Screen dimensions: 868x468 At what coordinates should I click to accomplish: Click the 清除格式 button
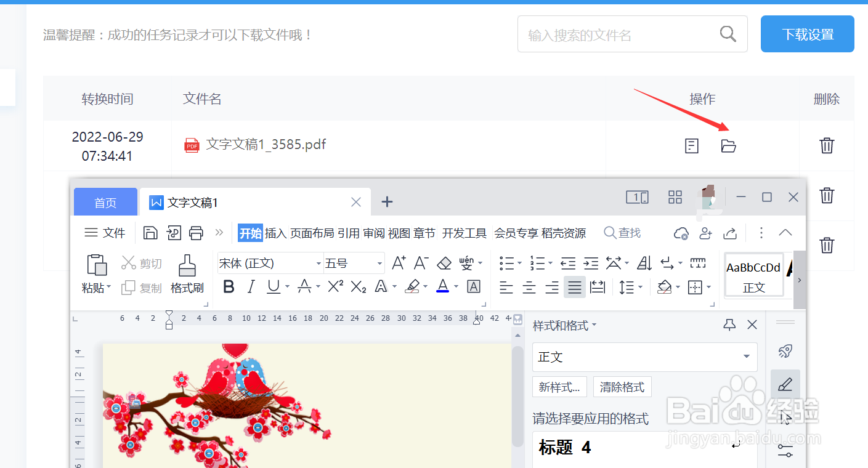click(622, 387)
